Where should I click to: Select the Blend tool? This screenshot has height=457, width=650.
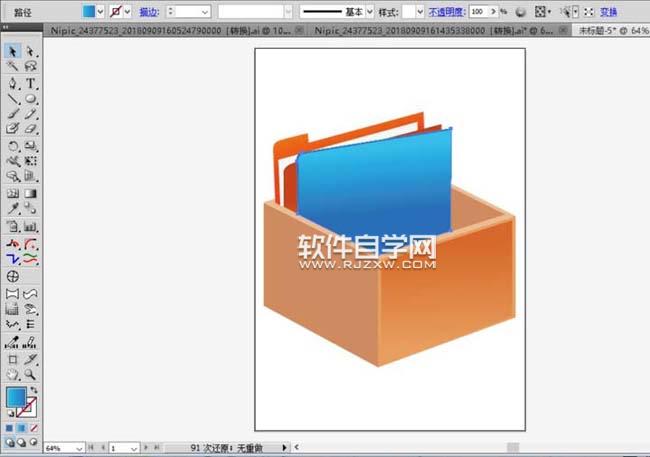30,208
